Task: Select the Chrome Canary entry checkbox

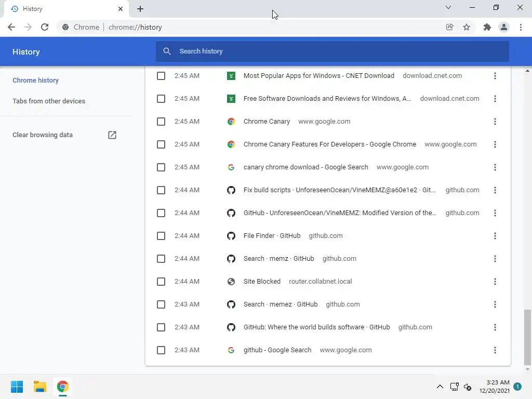Action: tap(161, 122)
